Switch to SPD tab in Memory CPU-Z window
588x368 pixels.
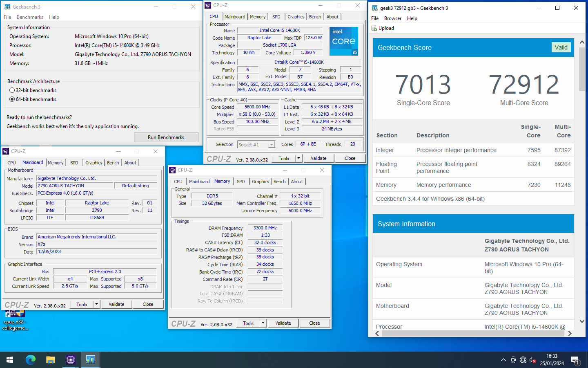(x=241, y=182)
